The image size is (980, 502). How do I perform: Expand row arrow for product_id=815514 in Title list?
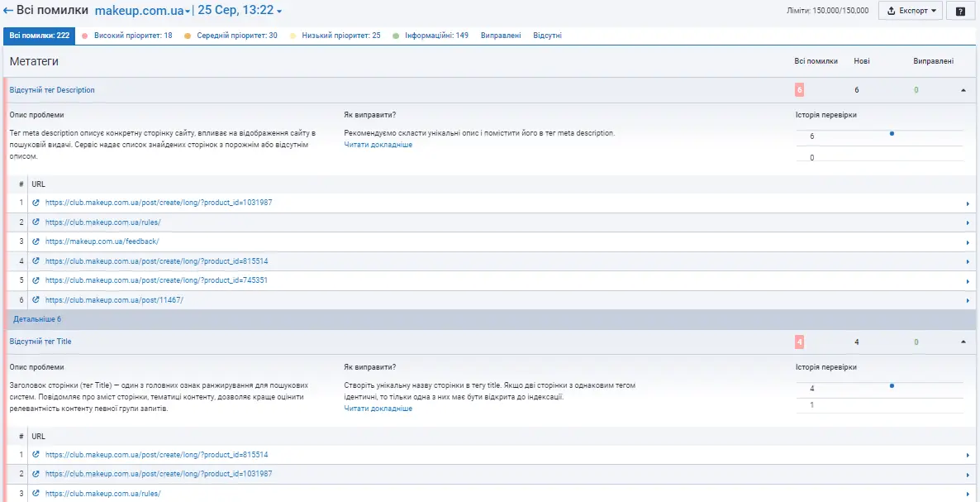968,455
